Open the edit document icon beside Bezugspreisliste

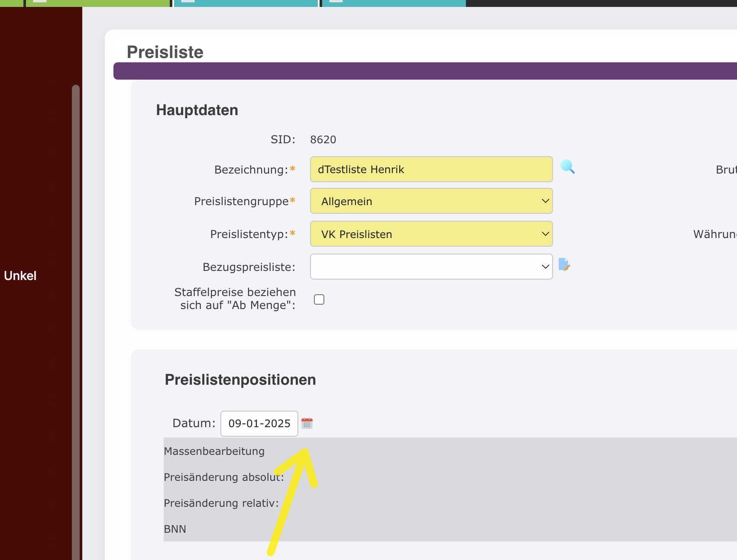[564, 264]
